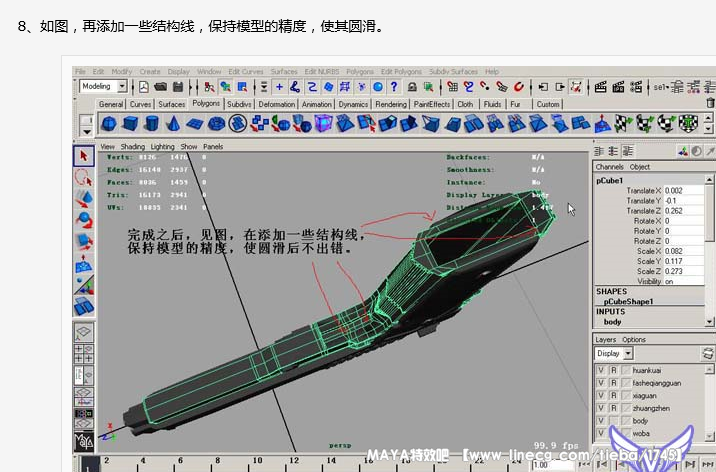Image resolution: width=716 pixels, height=472 pixels.
Task: Select the Rotate tool in toolbox
Action: [x=84, y=220]
